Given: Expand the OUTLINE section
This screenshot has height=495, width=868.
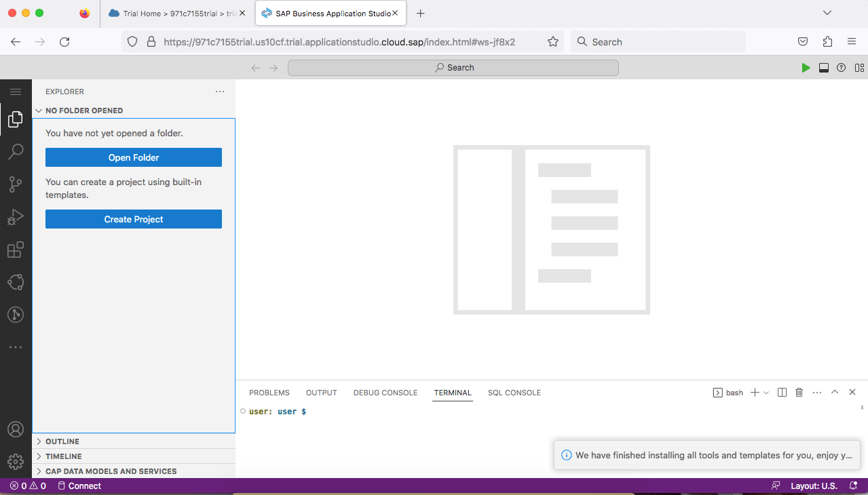Looking at the screenshot, I should (x=134, y=441).
